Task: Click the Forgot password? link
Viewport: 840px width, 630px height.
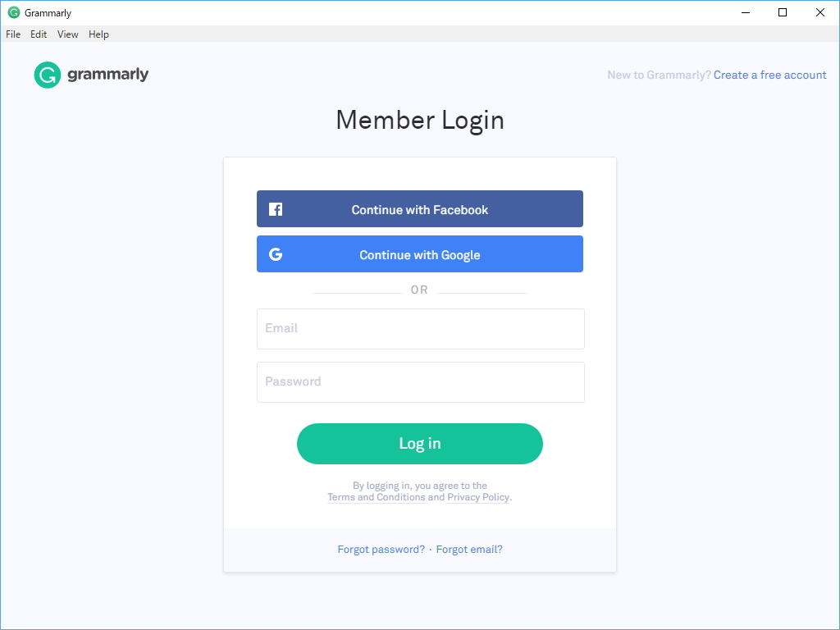Action: click(381, 550)
